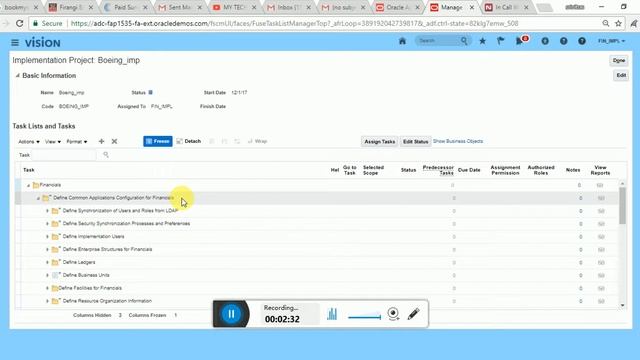The height and width of the screenshot is (360, 640).
Task: Open the View menu
Action: tap(53, 142)
